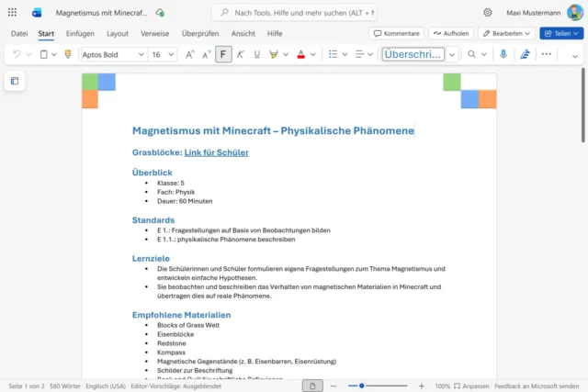Open Maxi Mustermann's profile picture
Screen dimensions: 588x392
575,13
